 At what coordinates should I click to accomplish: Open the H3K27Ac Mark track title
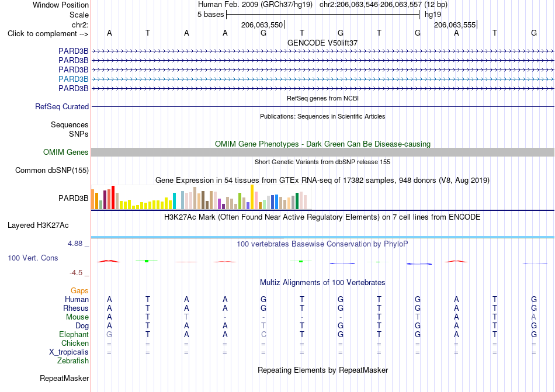322,217
